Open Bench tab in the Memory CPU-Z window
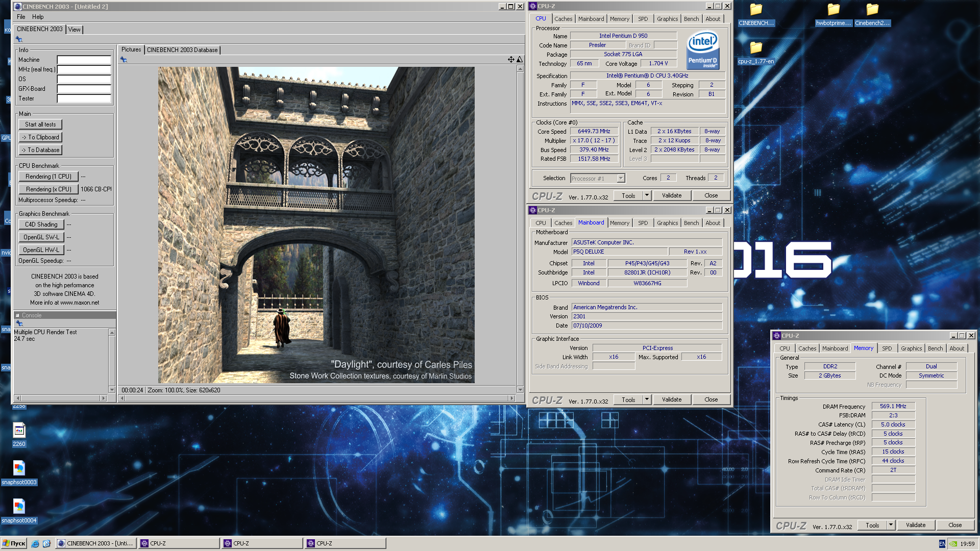This screenshot has width=980, height=551. (x=936, y=348)
